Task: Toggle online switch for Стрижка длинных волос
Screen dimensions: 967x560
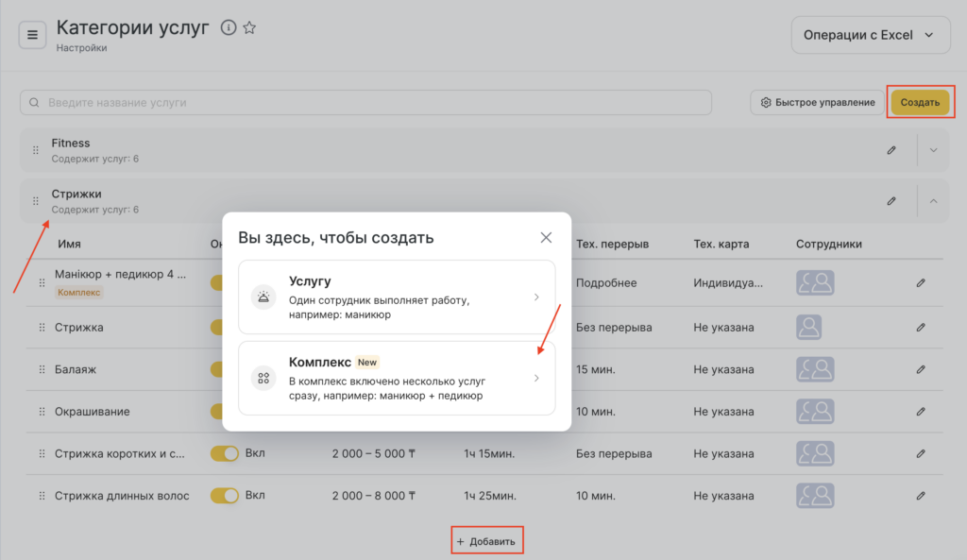Action: 225,495
